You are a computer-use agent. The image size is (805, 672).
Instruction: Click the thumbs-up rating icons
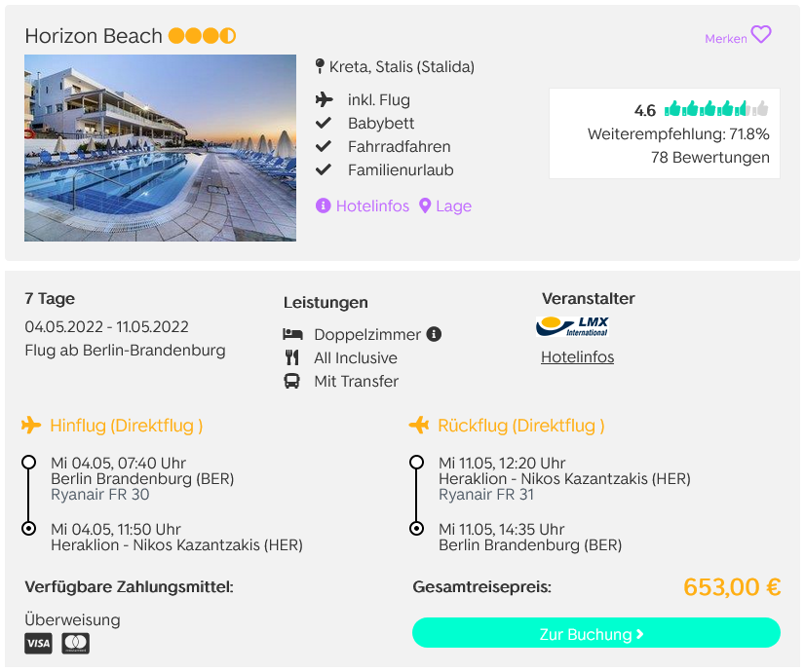coord(716,109)
